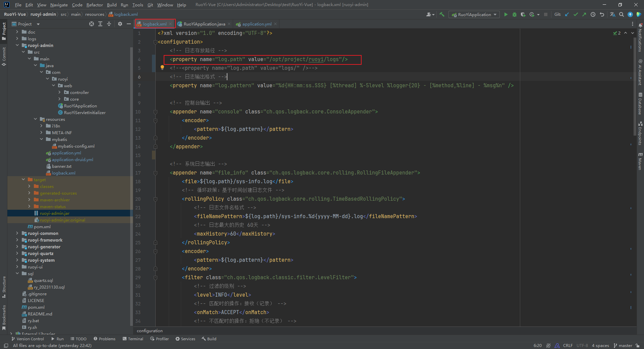Expand the controller package
This screenshot has height=349, width=644.
pyautogui.click(x=59, y=92)
